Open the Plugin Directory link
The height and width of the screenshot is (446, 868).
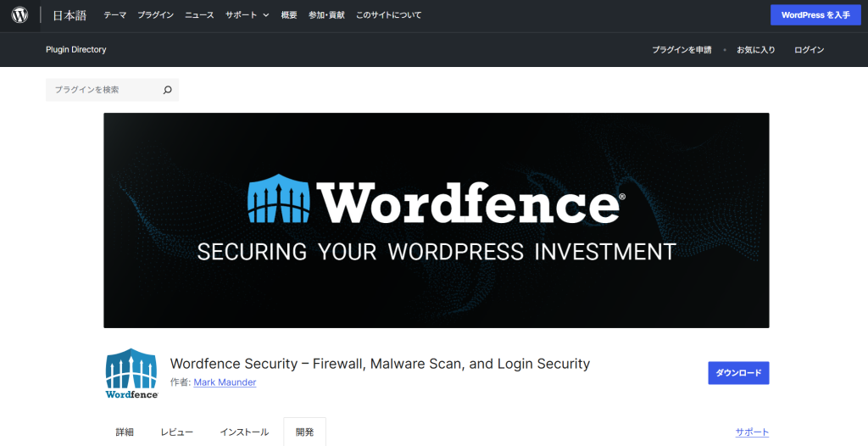tap(75, 49)
